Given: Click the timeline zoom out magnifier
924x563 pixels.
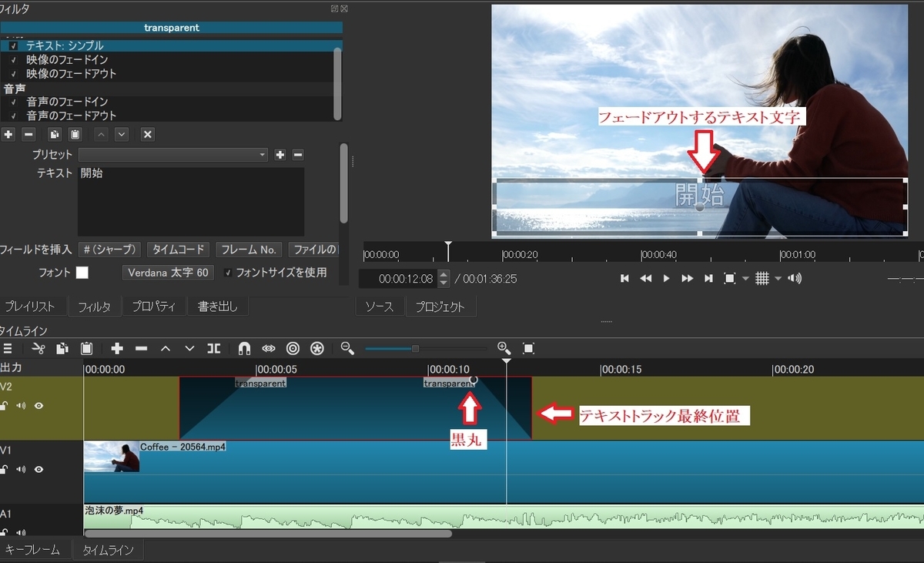Looking at the screenshot, I should (347, 349).
